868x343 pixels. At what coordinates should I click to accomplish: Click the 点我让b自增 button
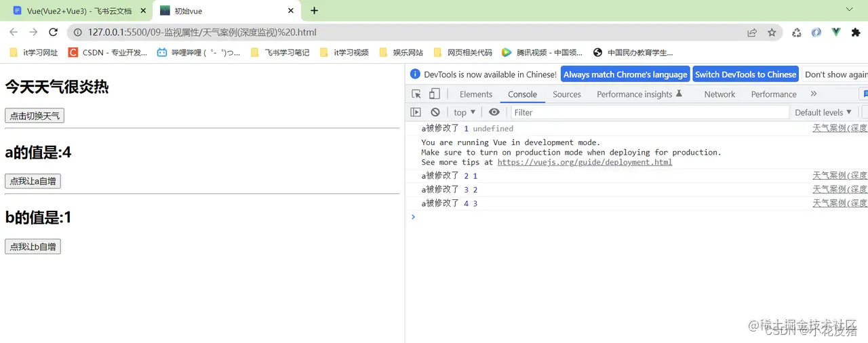[33, 247]
